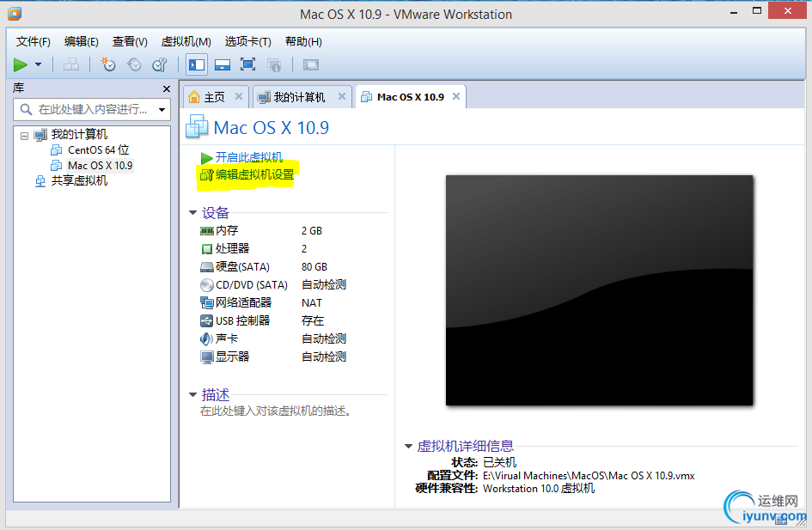Screen dimensions: 812x530
Task: Click the USB 控制器 device row
Action: [x=273, y=321]
